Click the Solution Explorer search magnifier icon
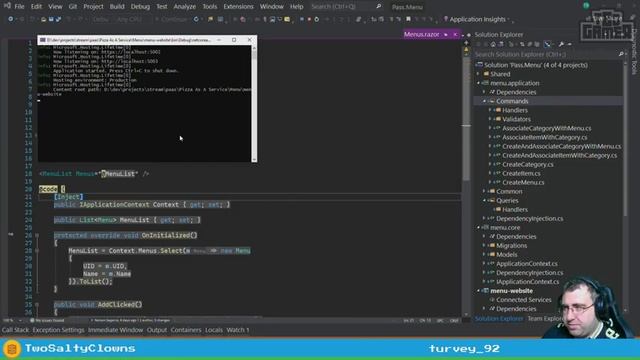Screen dimensions: 640x360 pos(621,54)
